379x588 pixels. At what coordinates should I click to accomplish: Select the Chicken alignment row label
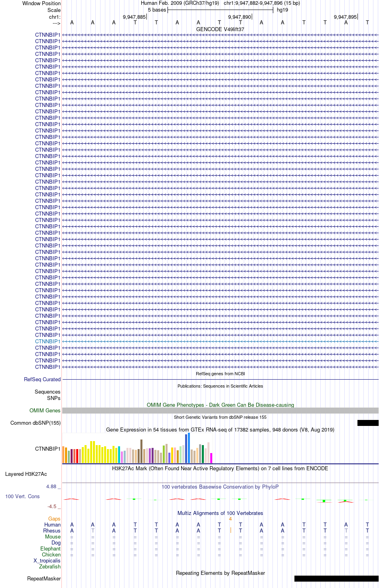(51, 554)
